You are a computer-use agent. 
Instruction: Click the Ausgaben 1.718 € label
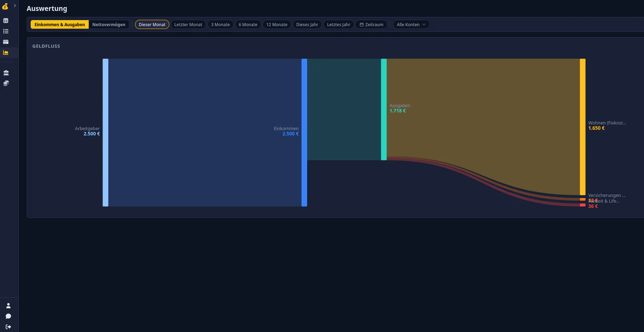pos(400,108)
